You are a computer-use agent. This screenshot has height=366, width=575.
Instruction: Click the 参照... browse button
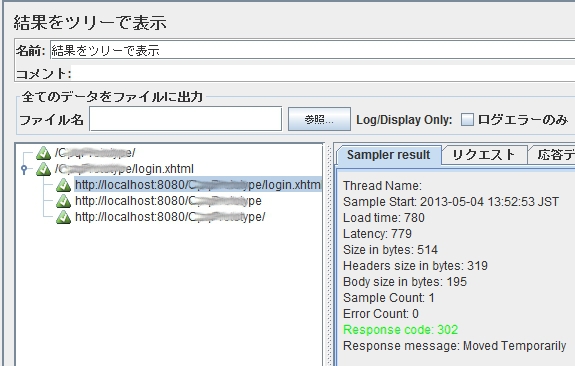point(319,119)
